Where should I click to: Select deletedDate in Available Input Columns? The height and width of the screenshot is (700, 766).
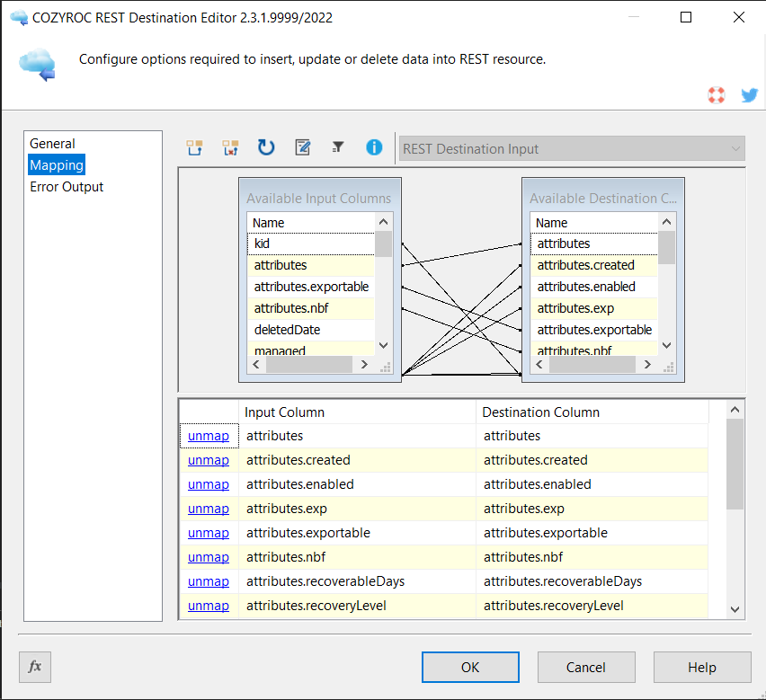[x=287, y=330]
